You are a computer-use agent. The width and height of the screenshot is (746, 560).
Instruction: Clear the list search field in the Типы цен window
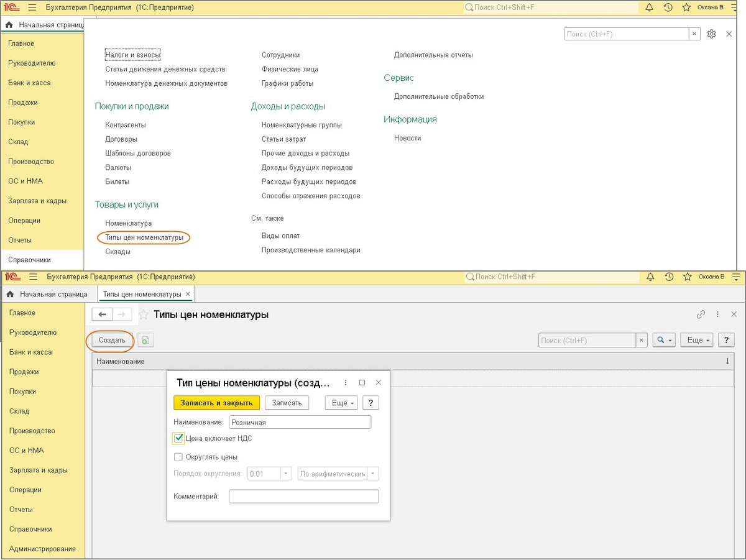coord(642,341)
